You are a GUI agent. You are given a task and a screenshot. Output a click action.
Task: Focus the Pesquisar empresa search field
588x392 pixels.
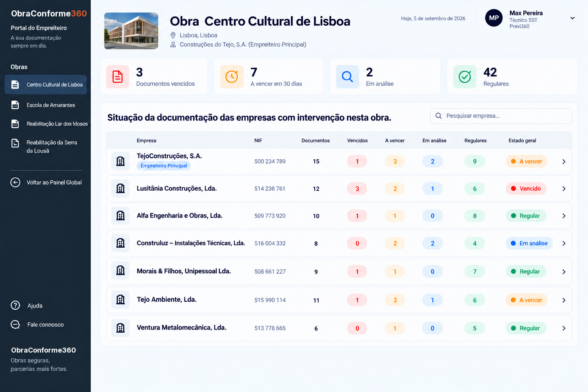[x=501, y=116]
